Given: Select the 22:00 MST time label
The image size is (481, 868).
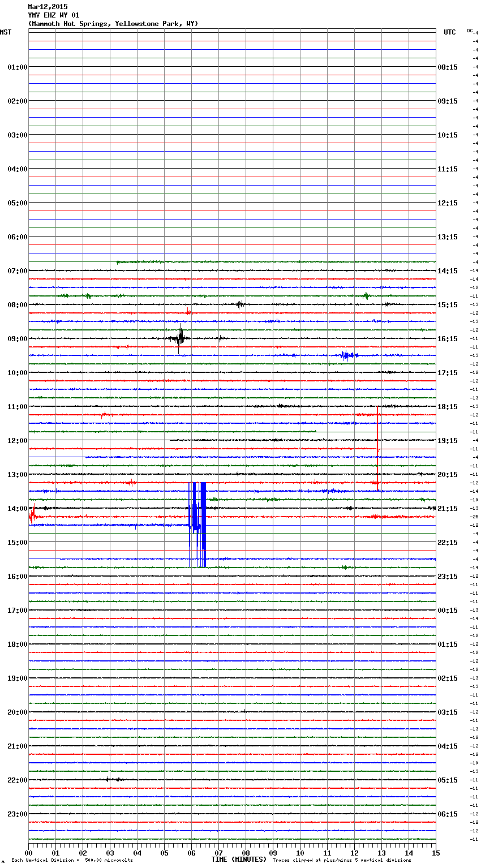Looking at the screenshot, I should click(x=18, y=780).
